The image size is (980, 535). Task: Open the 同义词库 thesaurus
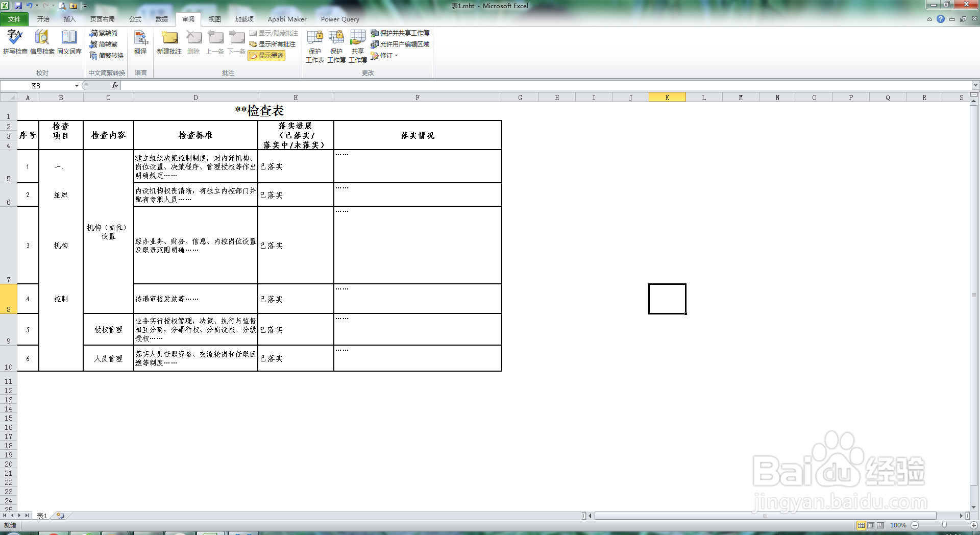[69, 42]
